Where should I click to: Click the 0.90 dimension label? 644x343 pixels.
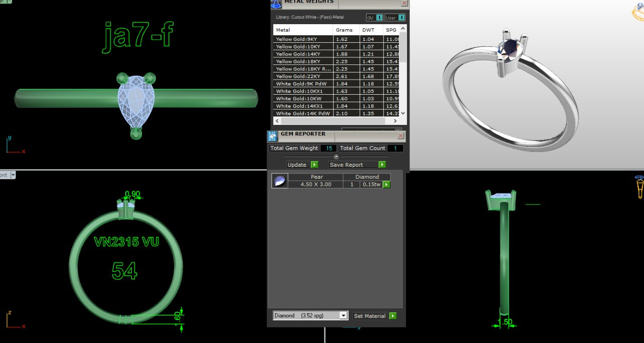pos(132,194)
